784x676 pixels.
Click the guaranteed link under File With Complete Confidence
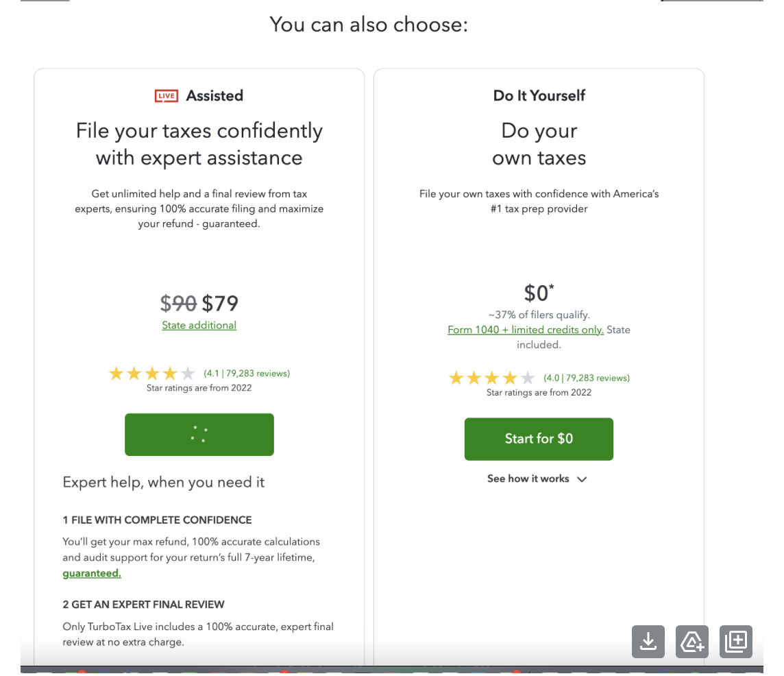(91, 572)
